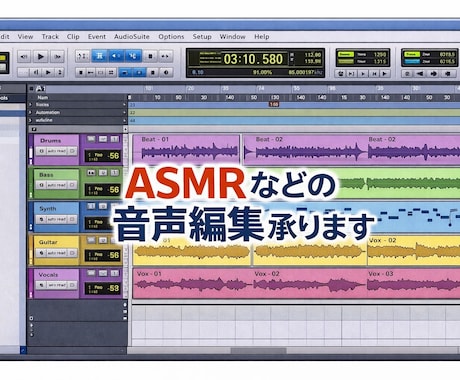
Task: Click the record-dot icon under the left counter panel
Action: (x=341, y=74)
